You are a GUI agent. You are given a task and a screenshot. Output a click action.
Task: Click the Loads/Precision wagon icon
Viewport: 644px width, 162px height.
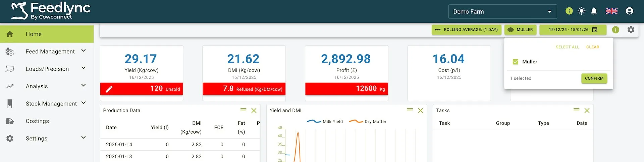coord(10,69)
